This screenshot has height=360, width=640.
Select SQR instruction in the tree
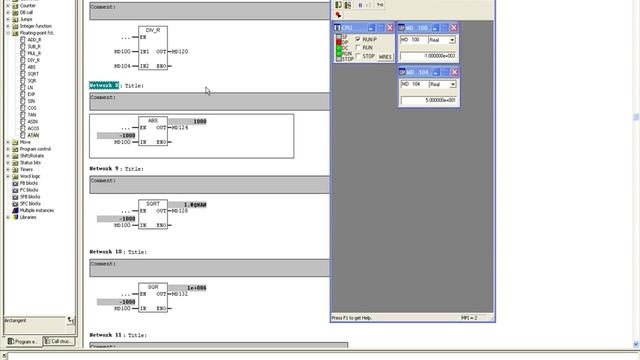point(32,81)
